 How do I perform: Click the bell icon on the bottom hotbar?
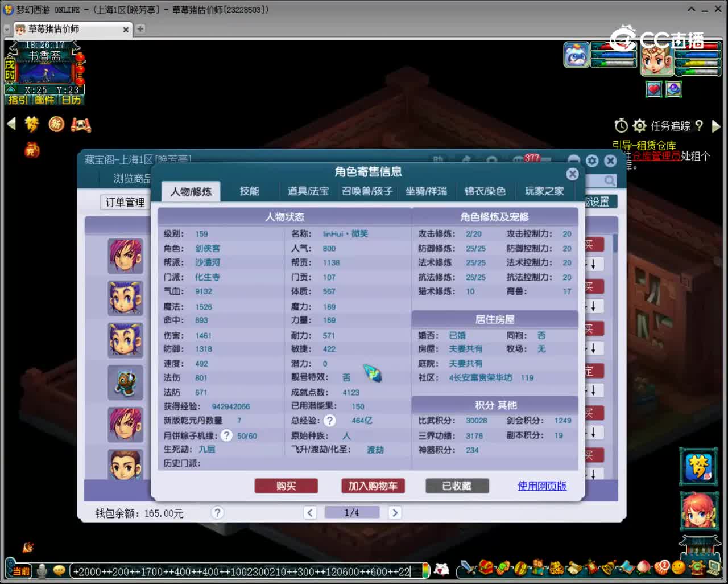[x=607, y=567]
